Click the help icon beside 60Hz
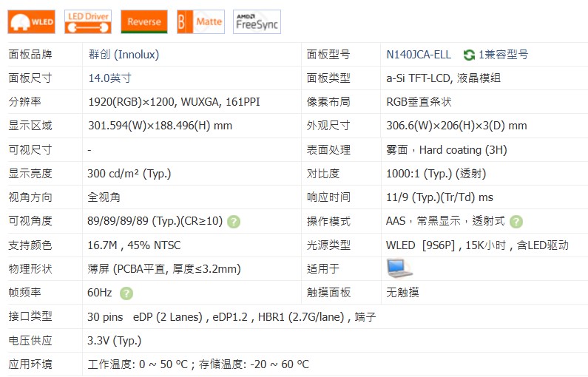The height and width of the screenshot is (377, 588). coord(126,293)
